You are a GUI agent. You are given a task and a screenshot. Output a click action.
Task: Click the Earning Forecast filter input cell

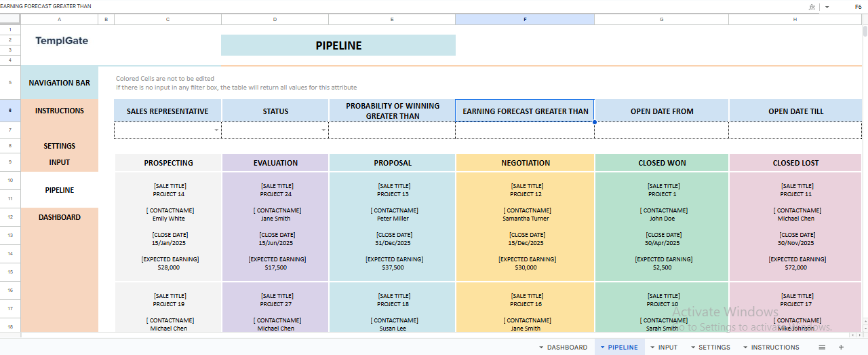tap(525, 130)
